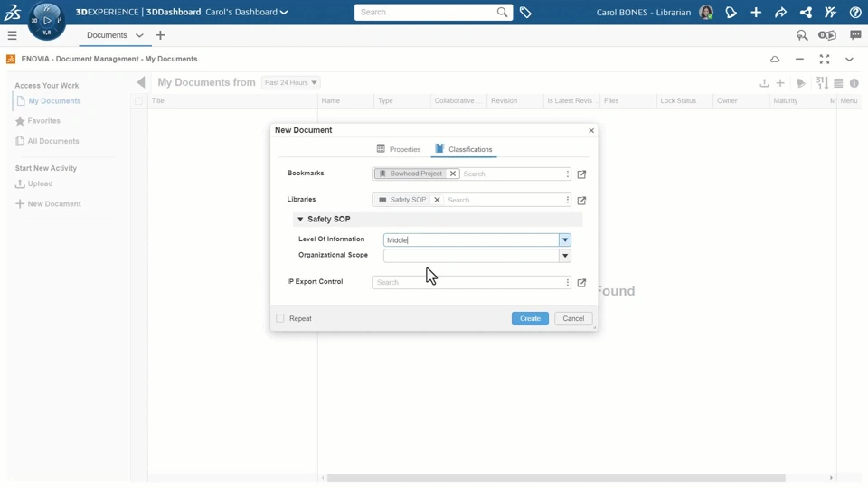Click the Level Of Information field
Viewport: 868px width, 488px height.
point(471,240)
